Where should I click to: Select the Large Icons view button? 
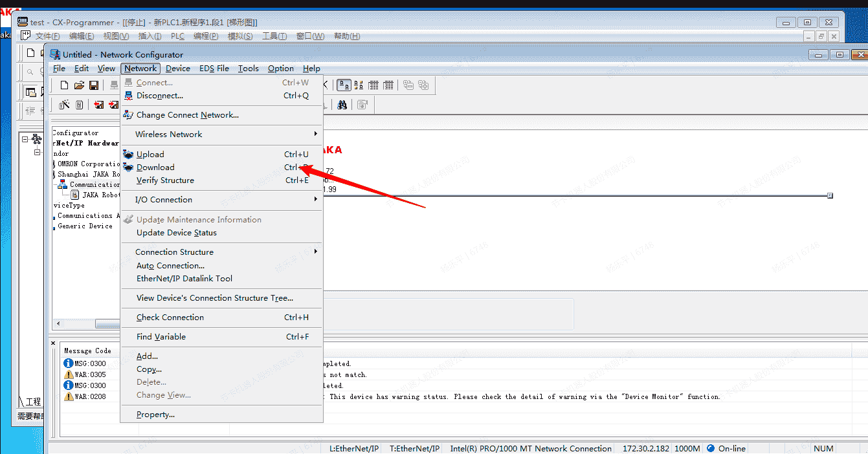[x=344, y=85]
